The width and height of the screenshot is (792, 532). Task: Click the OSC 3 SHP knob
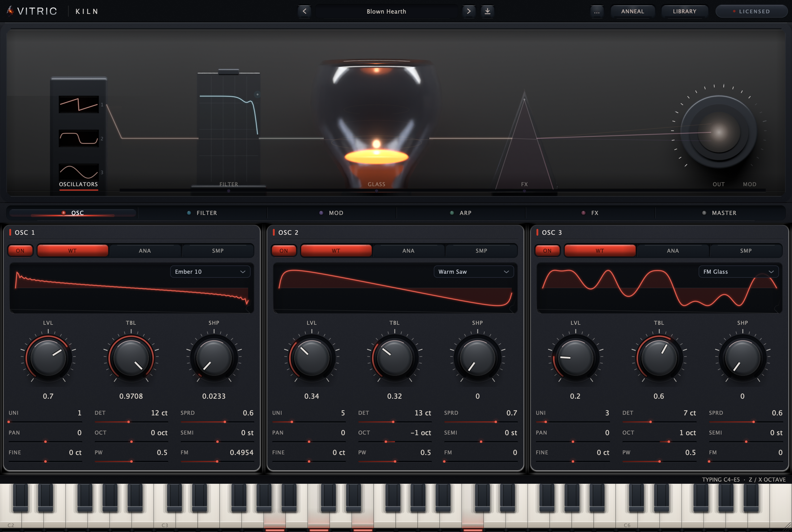pos(742,358)
